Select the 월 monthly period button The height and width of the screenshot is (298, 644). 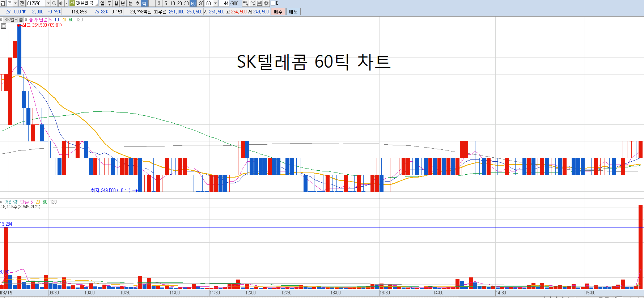(x=116, y=3)
